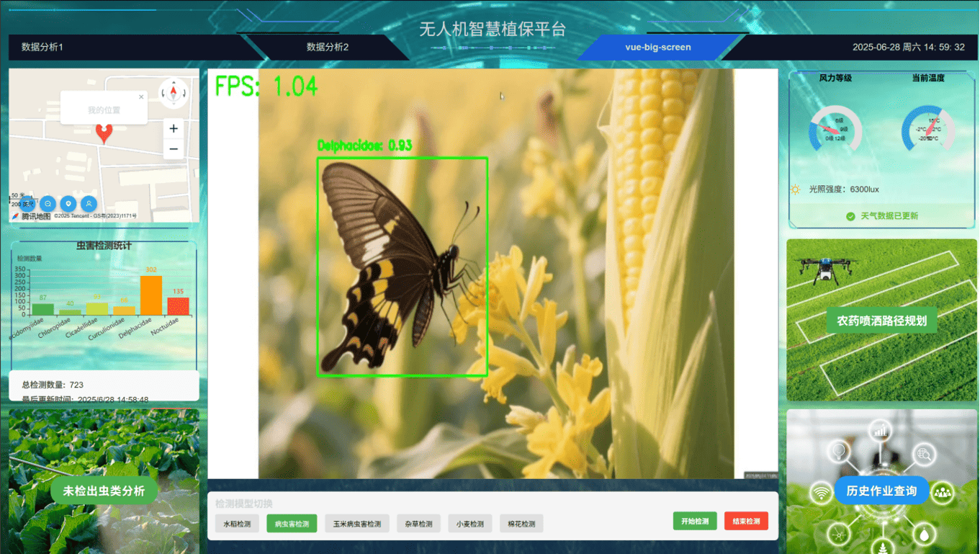
Task: Select 小麦检测 model
Action: coord(470,524)
